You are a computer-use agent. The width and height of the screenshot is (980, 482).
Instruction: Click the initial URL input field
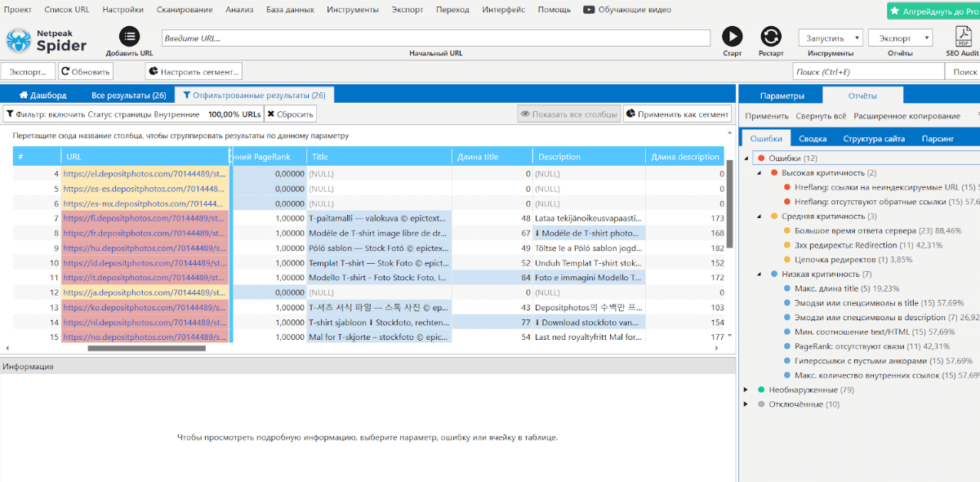pyautogui.click(x=436, y=38)
